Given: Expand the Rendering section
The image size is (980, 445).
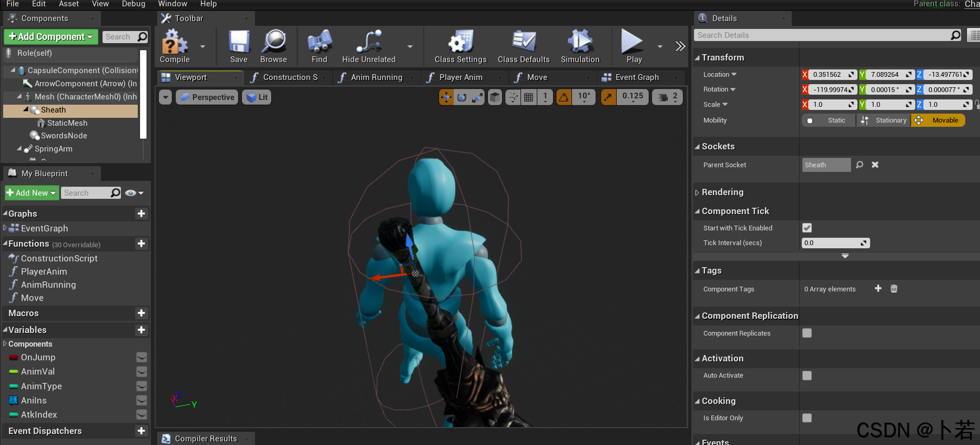Looking at the screenshot, I should (x=723, y=192).
